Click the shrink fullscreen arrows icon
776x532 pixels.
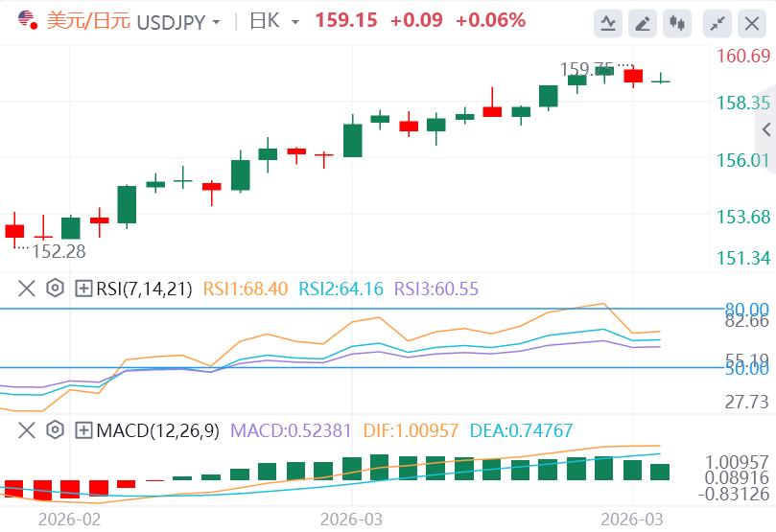coord(717,23)
